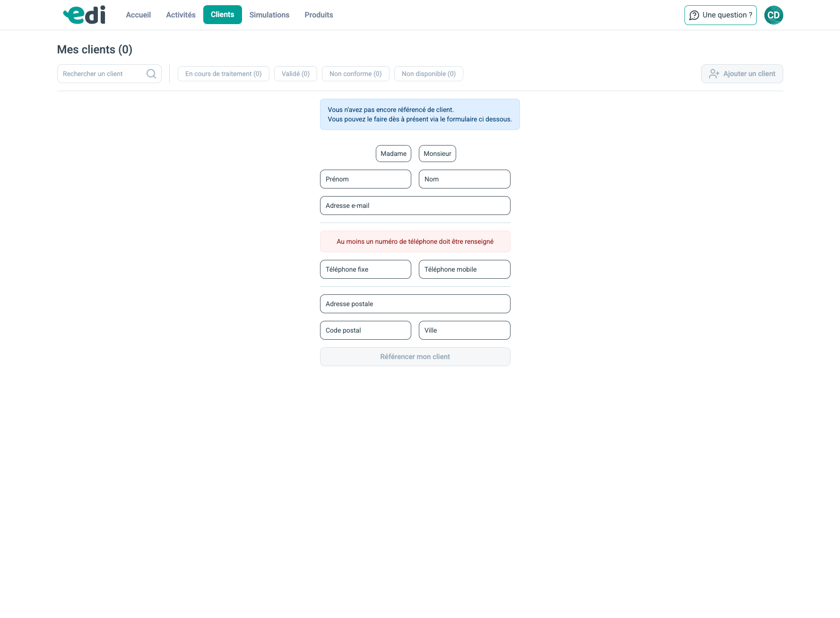
Task: Toggle the Validé filter chip
Action: pos(295,74)
